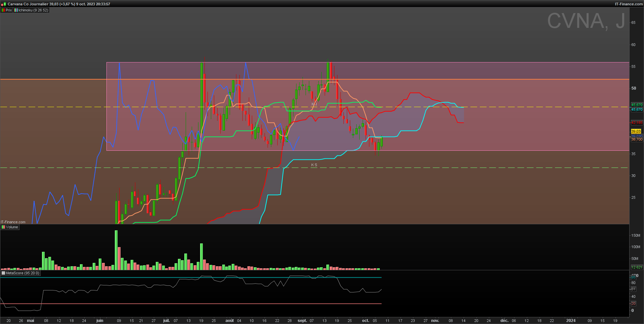Viewport: 644px width, 324px height.
Task: Click the 'oct.' month on date axis
Action: 366,321
